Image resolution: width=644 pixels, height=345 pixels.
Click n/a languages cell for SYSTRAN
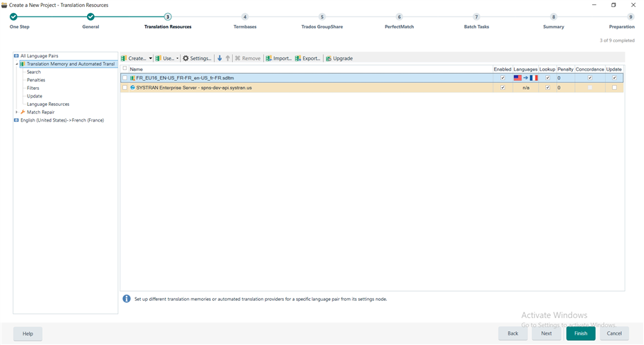click(x=526, y=88)
